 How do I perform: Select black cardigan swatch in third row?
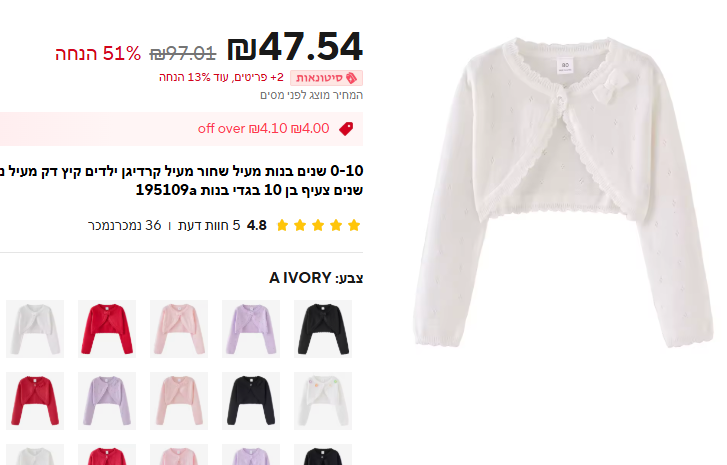(x=323, y=455)
